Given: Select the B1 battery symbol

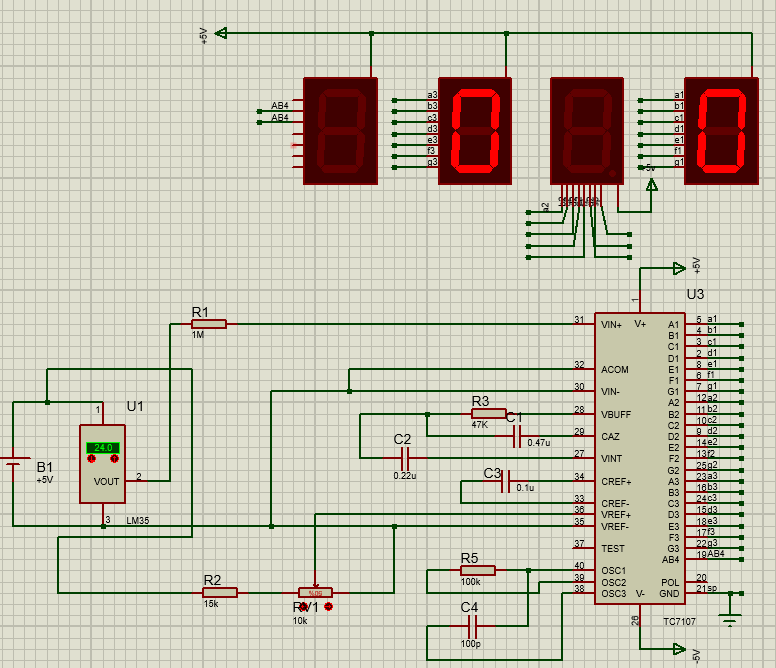Looking at the screenshot, I should coord(13,462).
